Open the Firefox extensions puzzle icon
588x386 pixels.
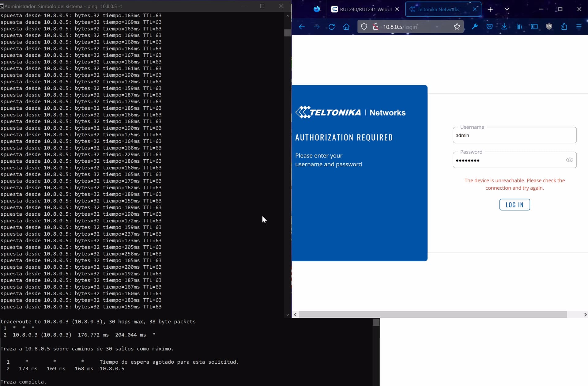click(564, 27)
